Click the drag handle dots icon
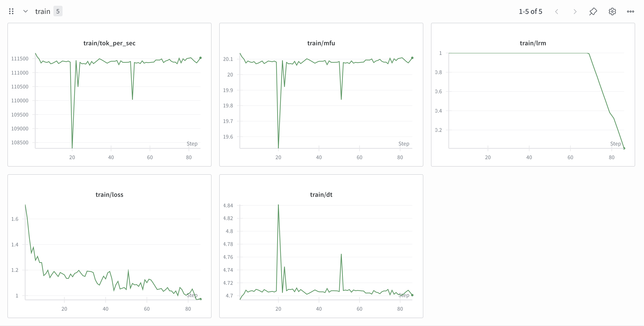644x326 pixels. click(11, 11)
